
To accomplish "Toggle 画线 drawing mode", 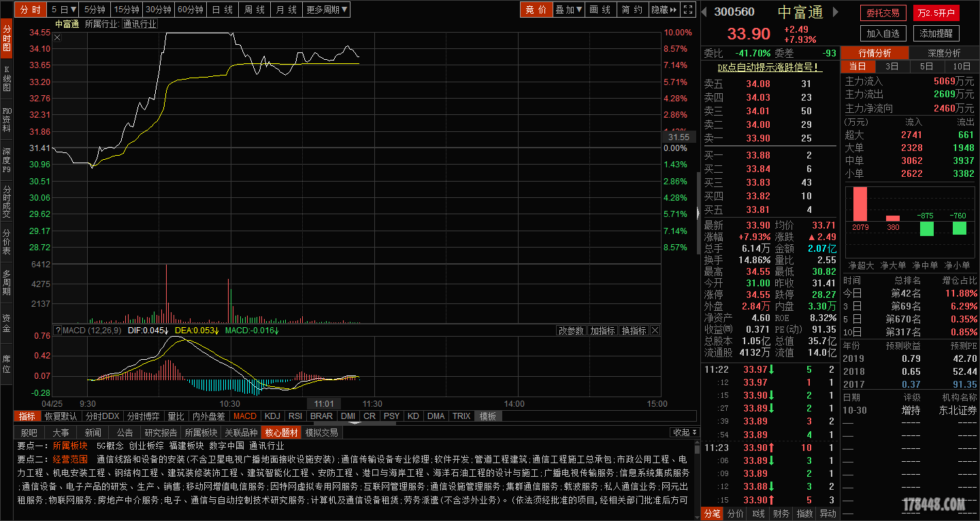I will click(x=600, y=10).
